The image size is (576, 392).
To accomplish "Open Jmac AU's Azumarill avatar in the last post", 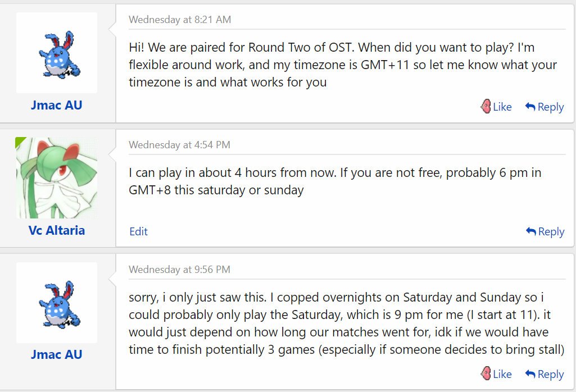I will (57, 303).
